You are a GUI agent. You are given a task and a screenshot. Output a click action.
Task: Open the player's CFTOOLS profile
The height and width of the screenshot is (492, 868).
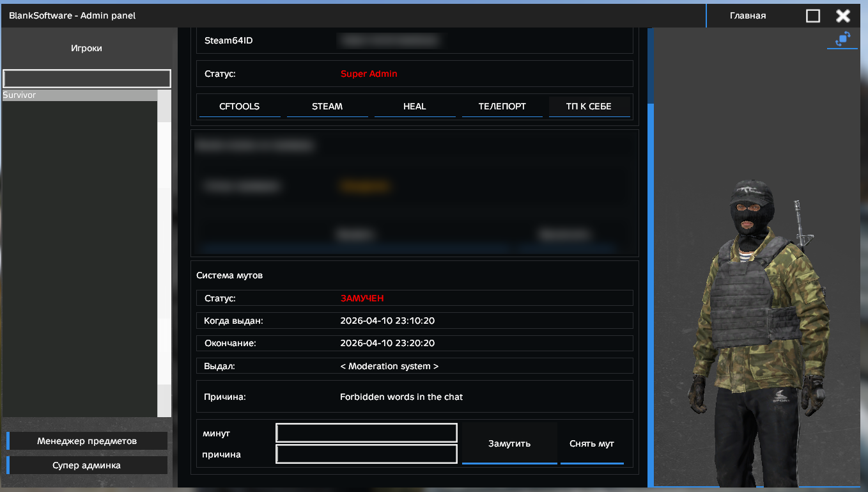coord(240,107)
